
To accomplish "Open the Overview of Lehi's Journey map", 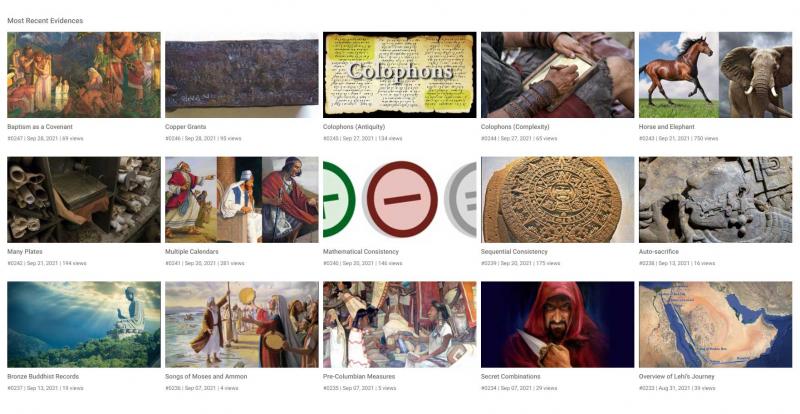I will (x=715, y=325).
